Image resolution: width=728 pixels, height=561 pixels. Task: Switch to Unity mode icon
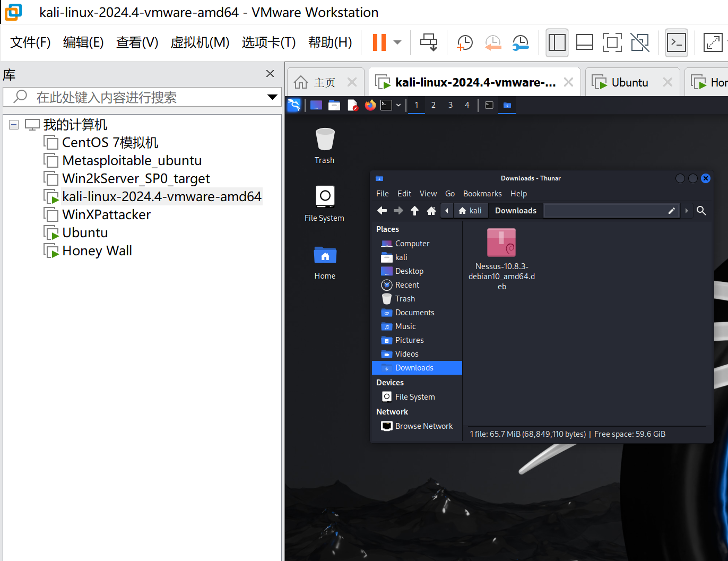(x=640, y=42)
